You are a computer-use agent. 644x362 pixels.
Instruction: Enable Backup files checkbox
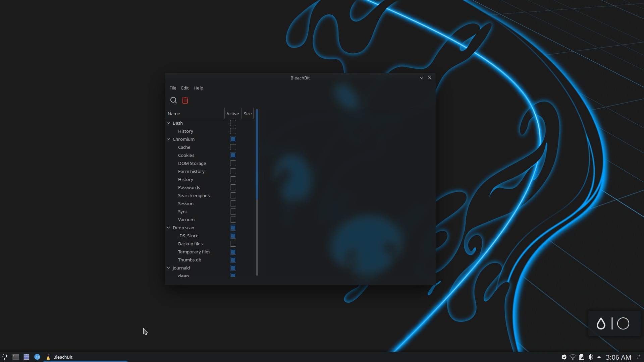coord(233,244)
